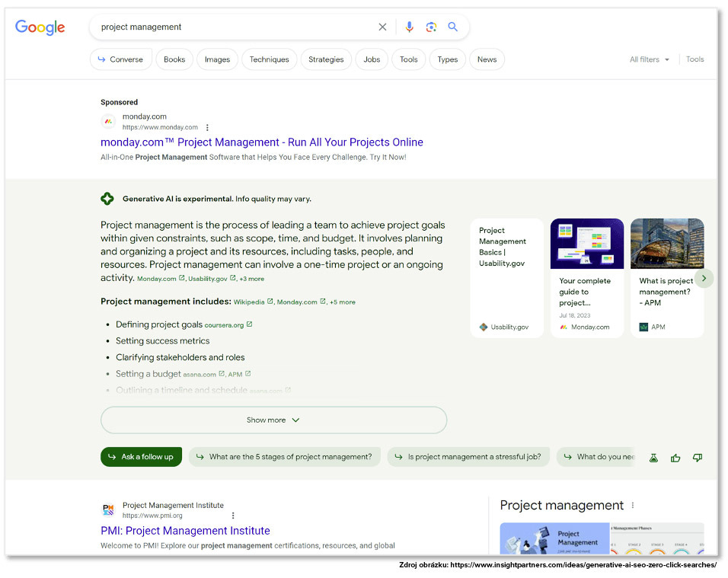This screenshot has height=578, width=728.
Task: Give thumbs down to AI answer
Action: (698, 458)
